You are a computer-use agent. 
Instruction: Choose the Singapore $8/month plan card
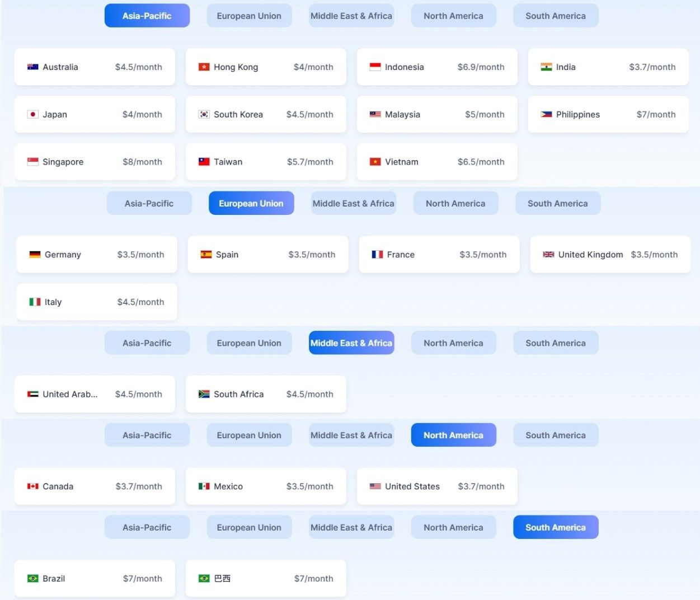[x=95, y=162]
